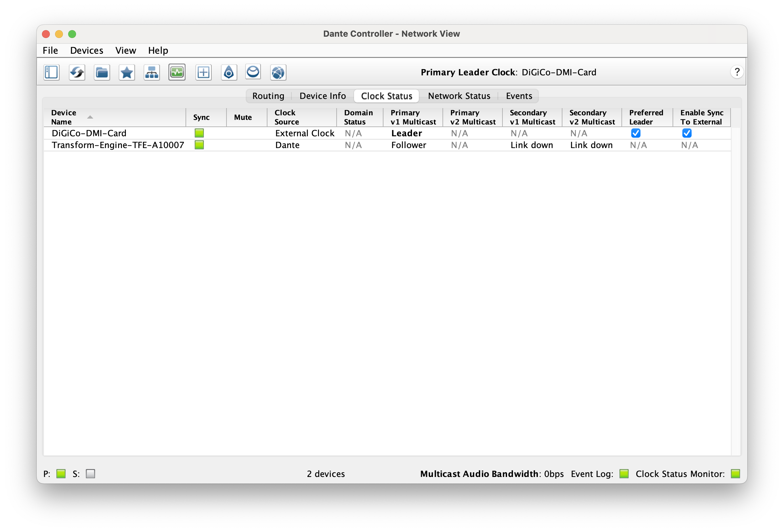The image size is (784, 532).
Task: Click the globe domain toolbar icon
Action: click(278, 72)
